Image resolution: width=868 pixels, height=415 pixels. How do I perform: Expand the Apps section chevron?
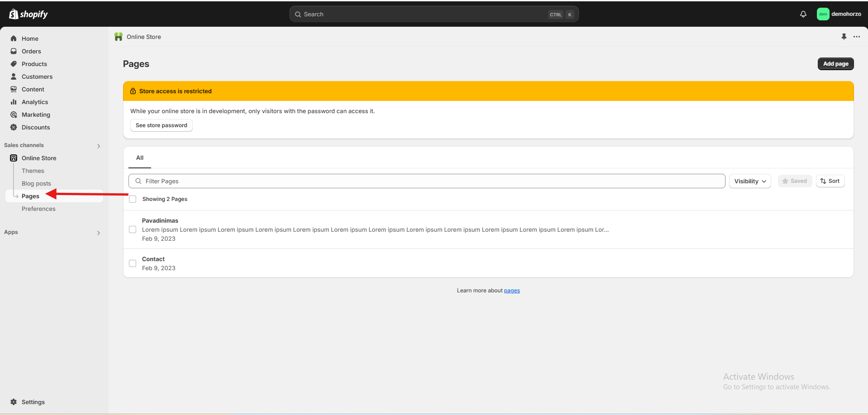tap(99, 233)
